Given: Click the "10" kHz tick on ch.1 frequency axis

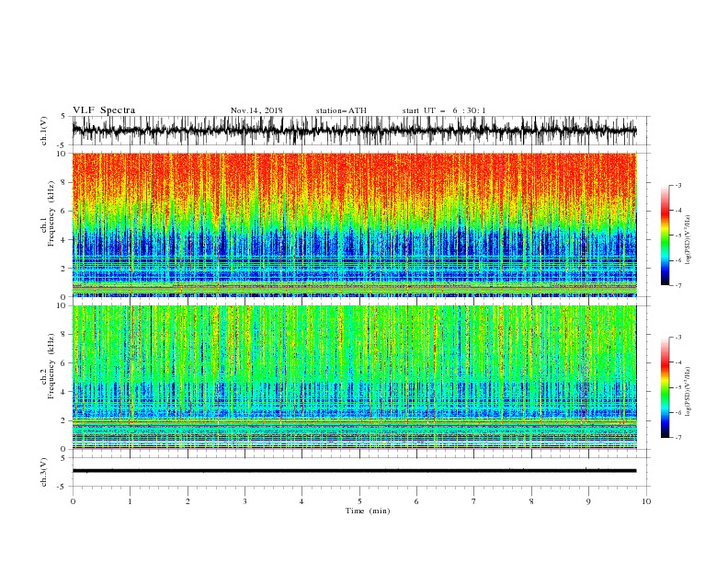Looking at the screenshot, I should 63,154.
